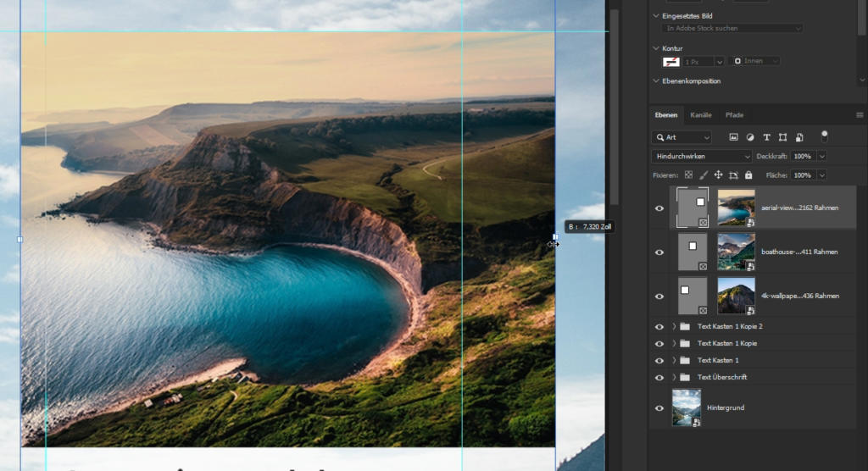
Task: Switch to the Pfade tab
Action: (x=735, y=115)
